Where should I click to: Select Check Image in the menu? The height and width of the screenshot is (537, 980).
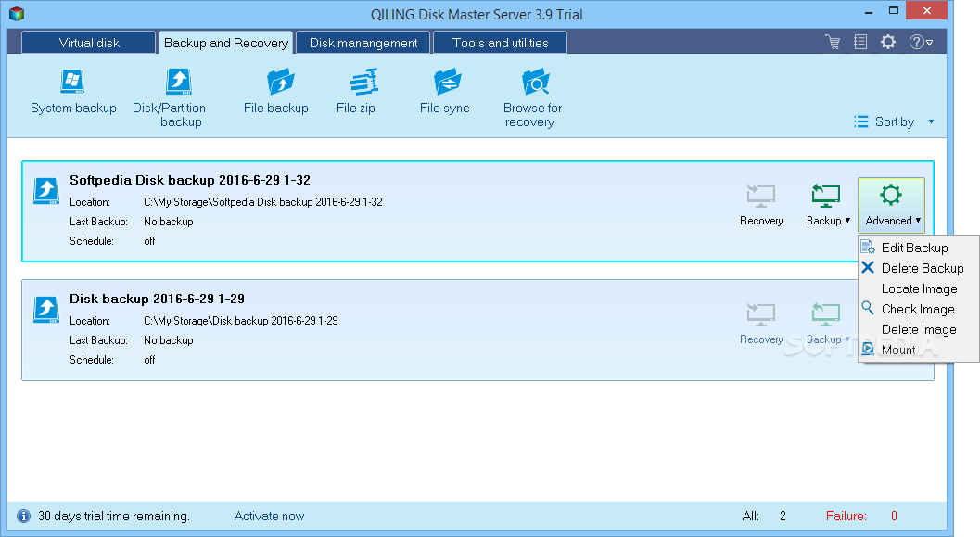pos(919,309)
